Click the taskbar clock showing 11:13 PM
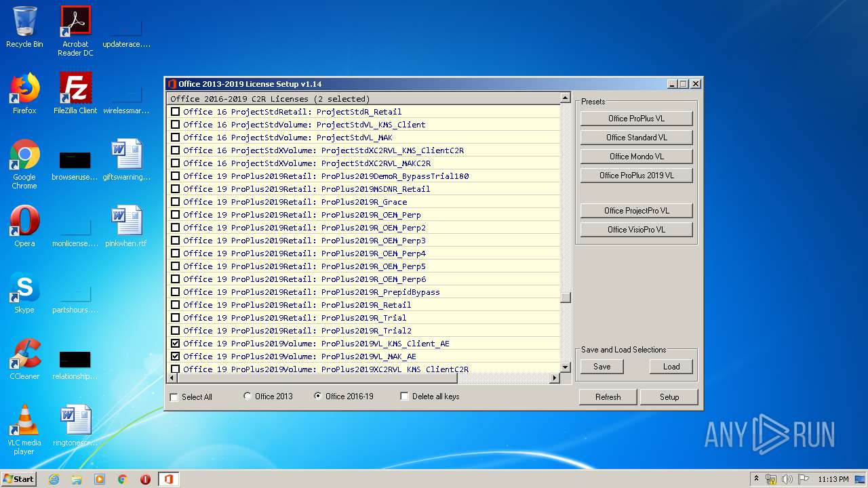This screenshot has height=488, width=868. point(833,479)
